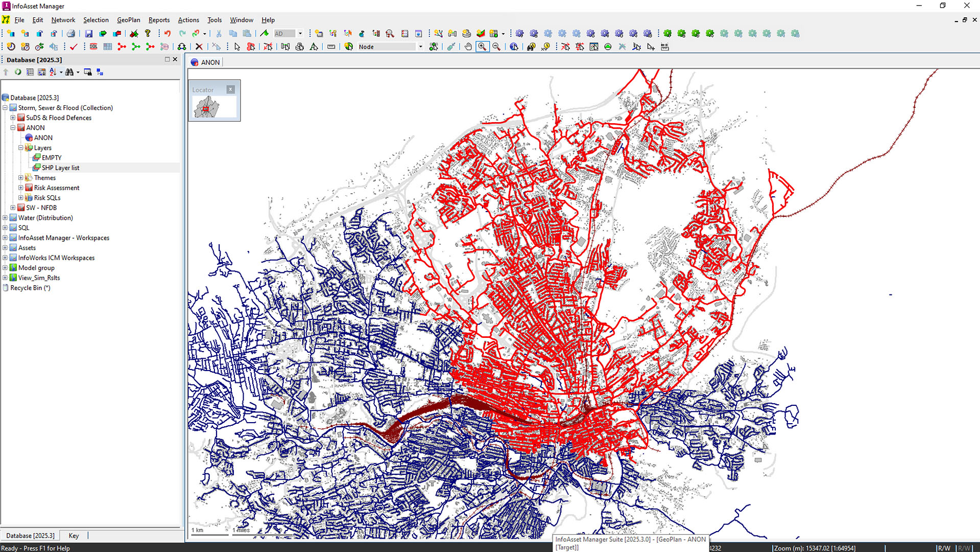Open the File menu
Screen dimensions: 980x552
19,20
